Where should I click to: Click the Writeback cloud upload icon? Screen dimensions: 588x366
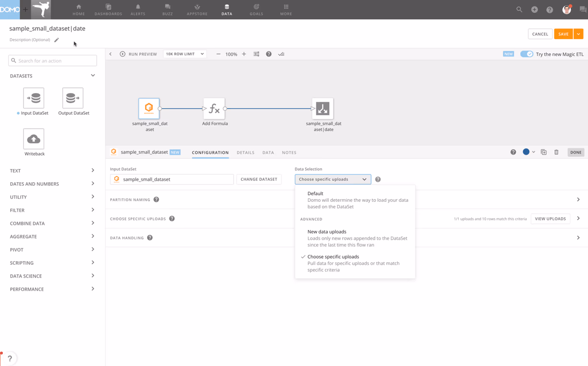point(34,139)
